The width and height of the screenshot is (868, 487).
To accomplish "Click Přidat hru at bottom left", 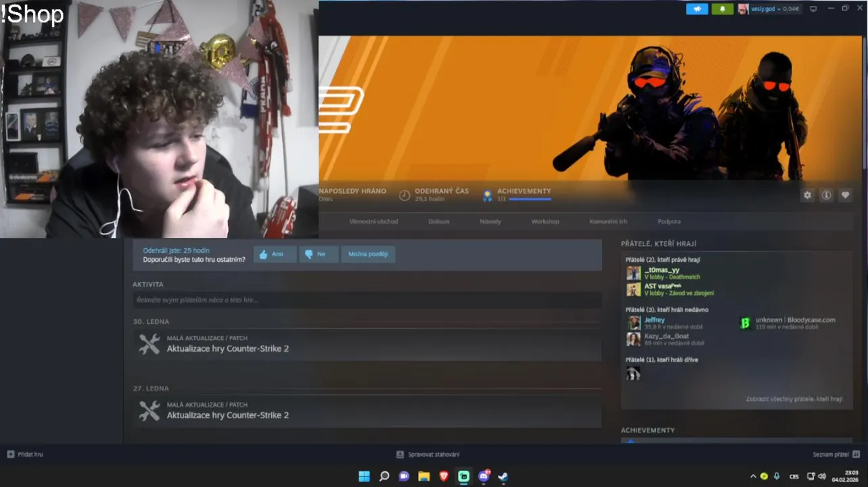I will (25, 455).
